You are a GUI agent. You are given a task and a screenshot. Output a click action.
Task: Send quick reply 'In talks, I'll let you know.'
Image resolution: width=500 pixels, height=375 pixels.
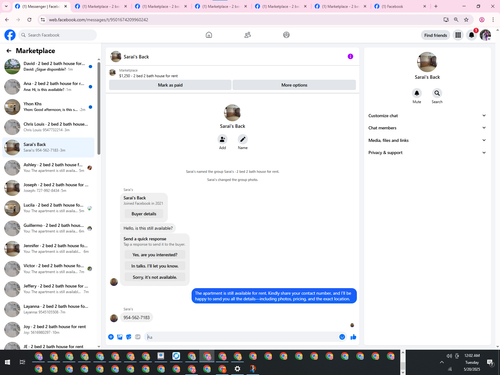point(155,266)
